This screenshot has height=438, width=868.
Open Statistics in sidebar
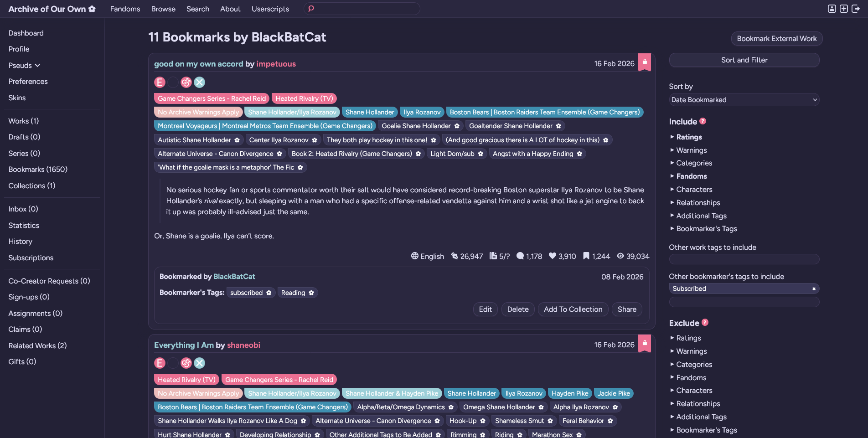click(x=24, y=225)
